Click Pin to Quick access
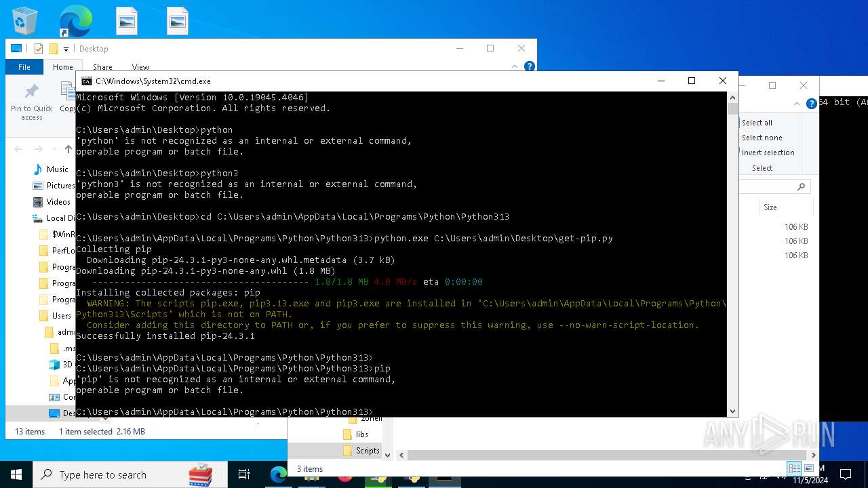Image resolution: width=868 pixels, height=488 pixels. pos(31,103)
